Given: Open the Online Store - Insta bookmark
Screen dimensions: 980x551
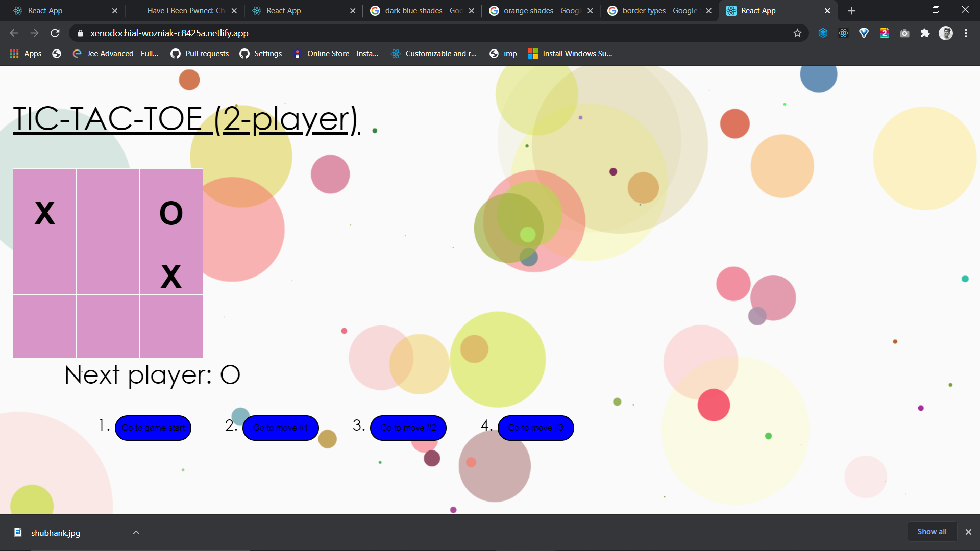Looking at the screenshot, I should [336, 54].
